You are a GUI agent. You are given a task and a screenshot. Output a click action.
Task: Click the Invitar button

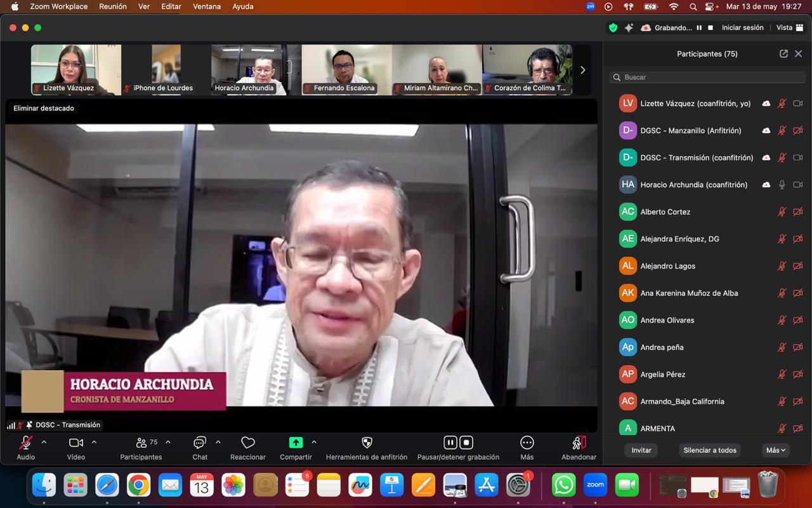pyautogui.click(x=641, y=450)
